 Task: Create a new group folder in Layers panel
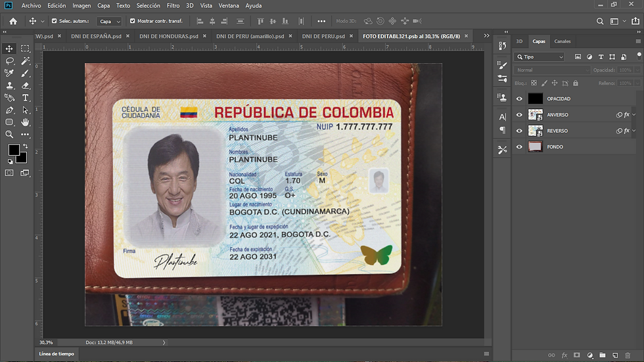603,355
